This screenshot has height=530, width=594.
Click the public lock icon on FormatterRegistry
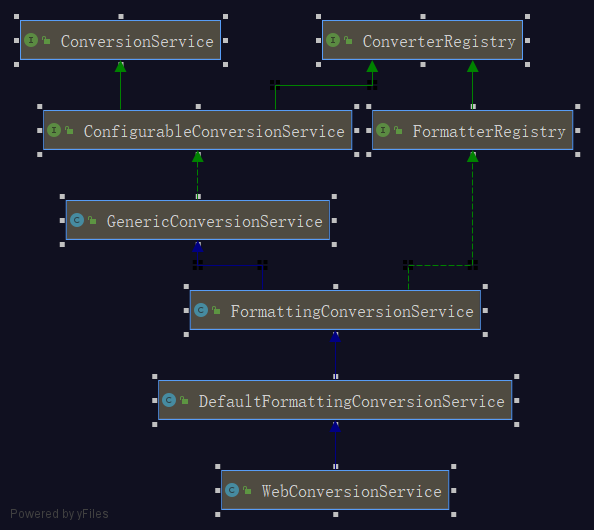399,131
